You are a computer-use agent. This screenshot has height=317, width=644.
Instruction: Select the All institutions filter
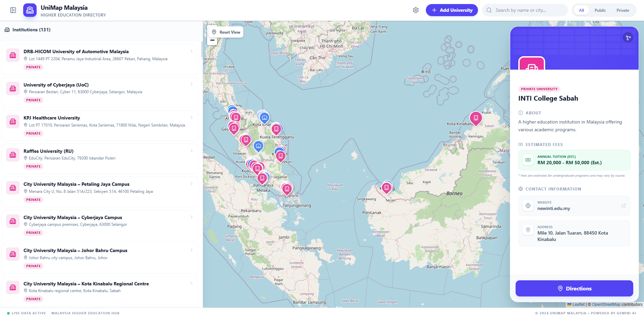tap(581, 10)
